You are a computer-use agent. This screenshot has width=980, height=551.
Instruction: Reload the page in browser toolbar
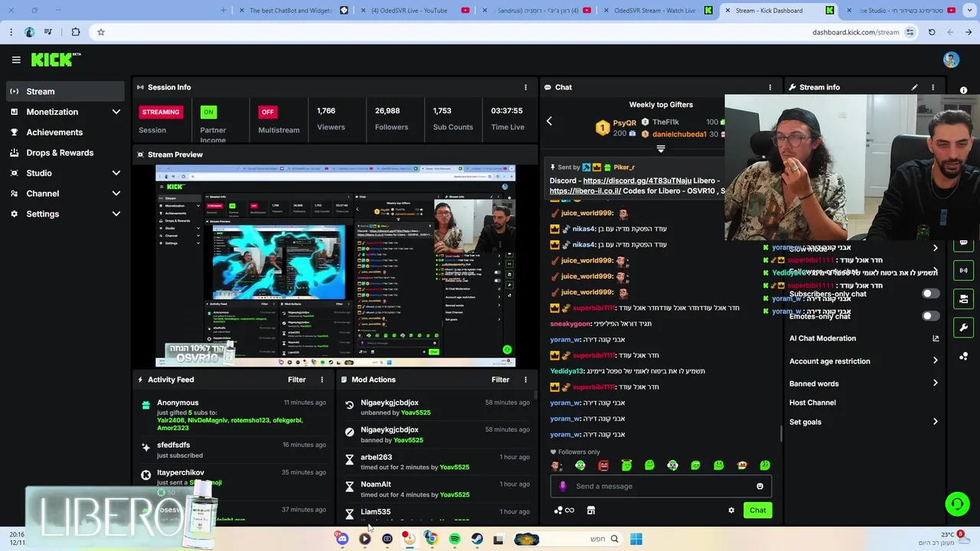coord(932,32)
